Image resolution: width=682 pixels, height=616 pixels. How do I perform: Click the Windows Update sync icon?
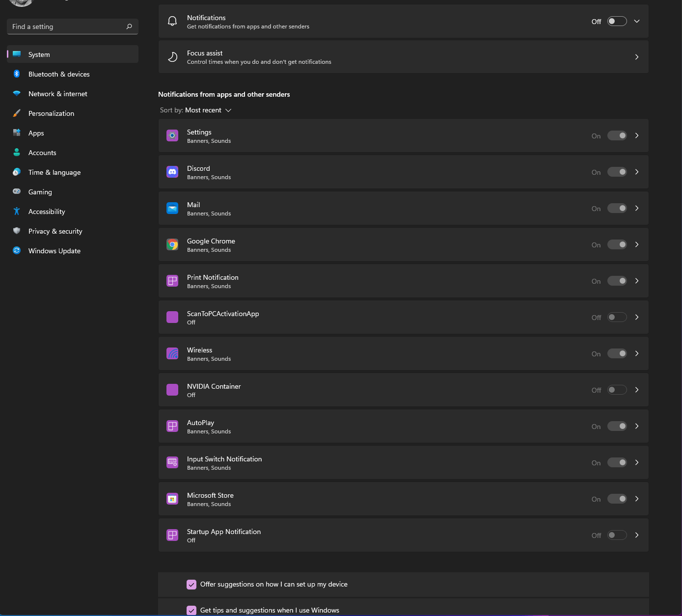[17, 250]
